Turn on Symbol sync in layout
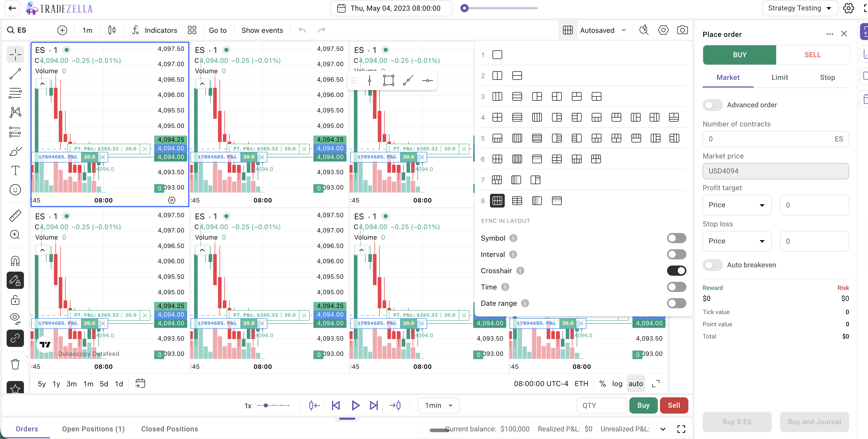Viewport: 868px width, 439px height. pos(676,238)
